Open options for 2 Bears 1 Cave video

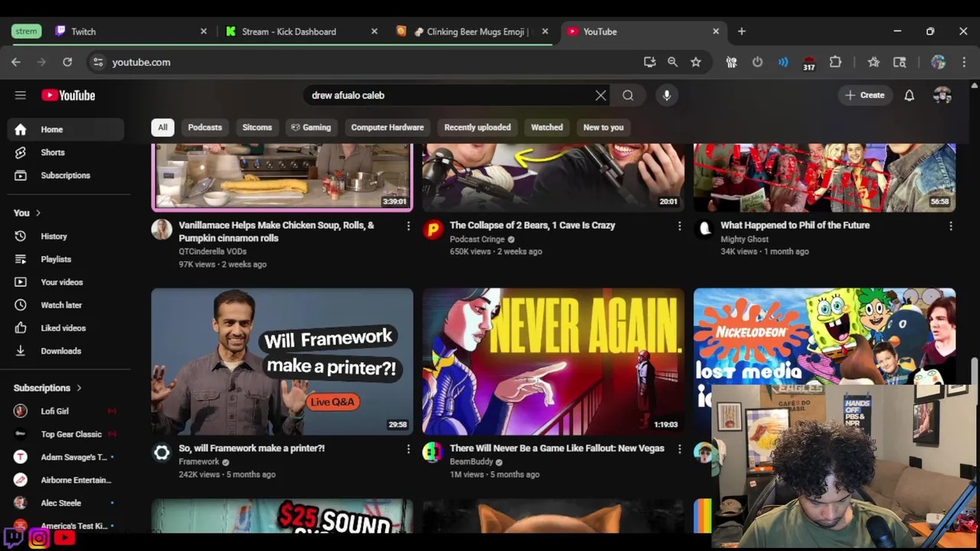coord(679,226)
